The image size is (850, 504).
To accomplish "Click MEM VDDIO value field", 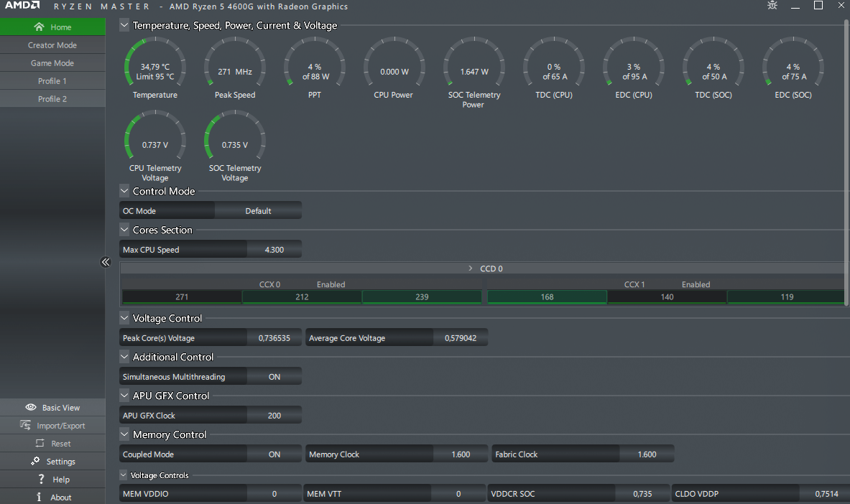I will [274, 494].
